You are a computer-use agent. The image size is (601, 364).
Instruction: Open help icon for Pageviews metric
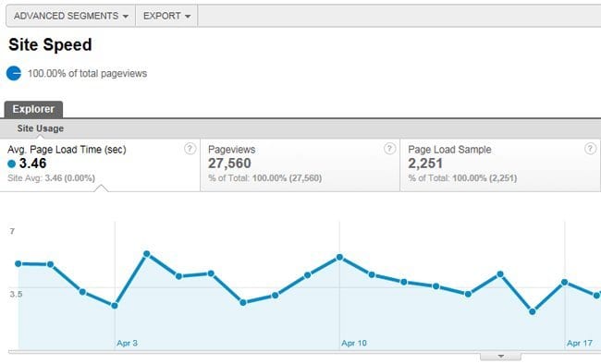click(x=389, y=149)
